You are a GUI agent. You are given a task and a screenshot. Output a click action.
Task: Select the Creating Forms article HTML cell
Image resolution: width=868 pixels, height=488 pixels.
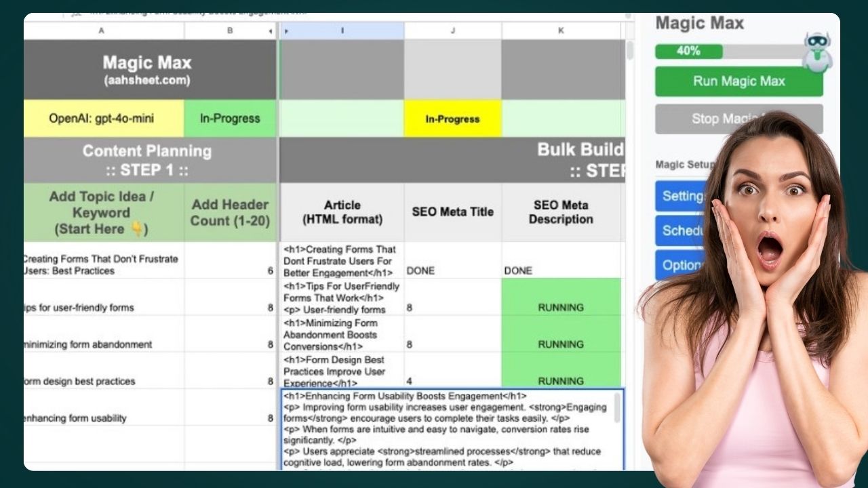point(342,260)
